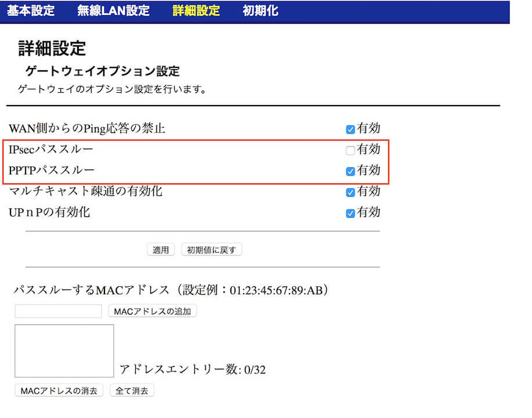Select the 詳細設定 tab
Viewport: 532px width, 418px height.
tap(196, 10)
